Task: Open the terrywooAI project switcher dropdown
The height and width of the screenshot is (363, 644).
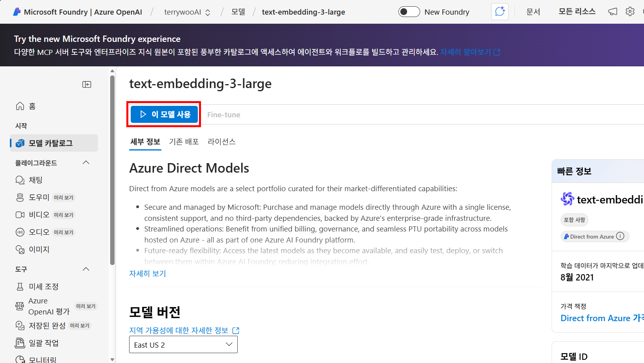Action: tap(187, 12)
